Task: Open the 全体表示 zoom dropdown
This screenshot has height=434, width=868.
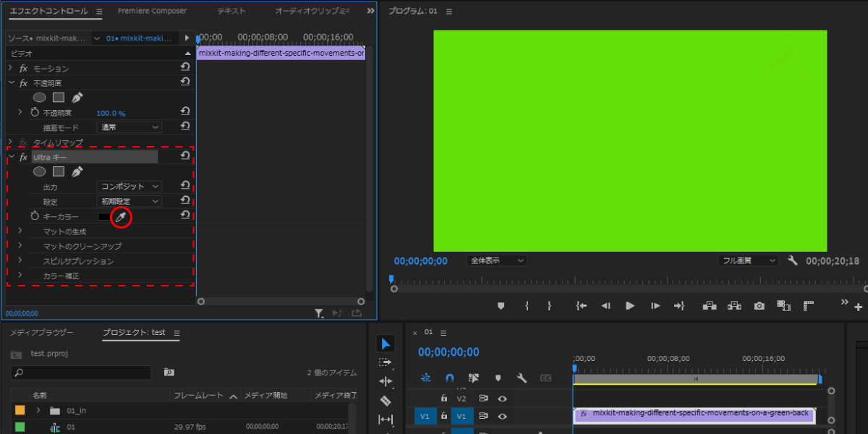Action: [x=496, y=260]
